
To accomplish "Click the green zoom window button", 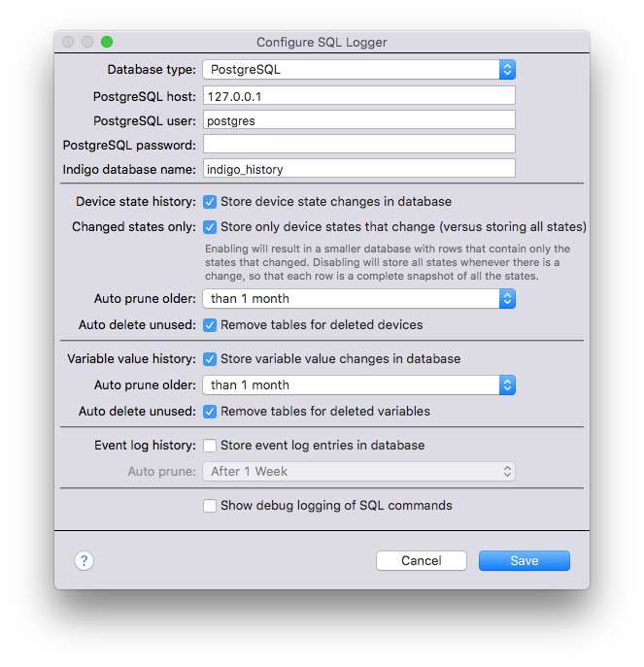I will (107, 42).
